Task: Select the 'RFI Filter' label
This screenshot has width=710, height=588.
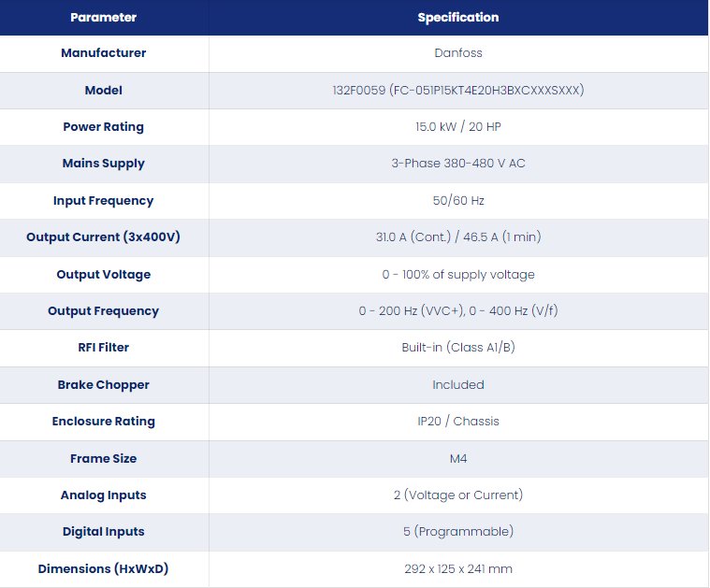Action: pyautogui.click(x=103, y=347)
